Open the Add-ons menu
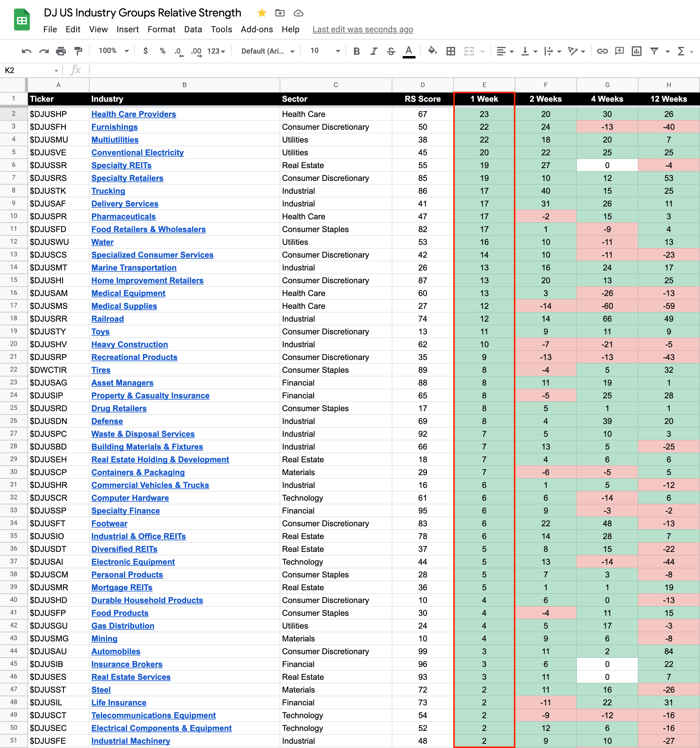This screenshot has height=748, width=700. [257, 29]
